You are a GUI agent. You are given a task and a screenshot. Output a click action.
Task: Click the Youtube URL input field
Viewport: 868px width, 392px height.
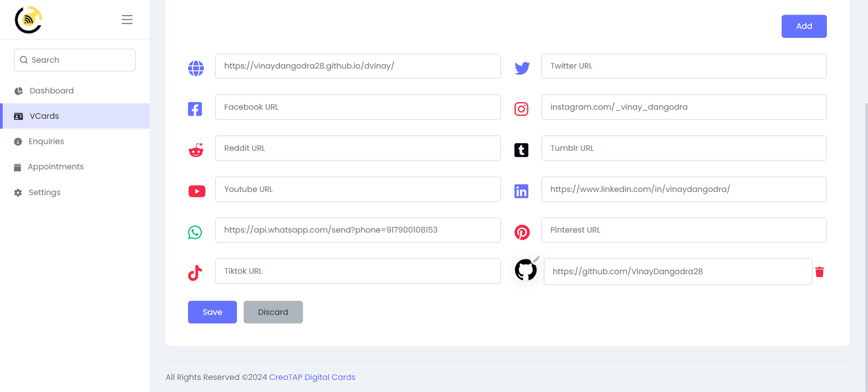tap(358, 189)
